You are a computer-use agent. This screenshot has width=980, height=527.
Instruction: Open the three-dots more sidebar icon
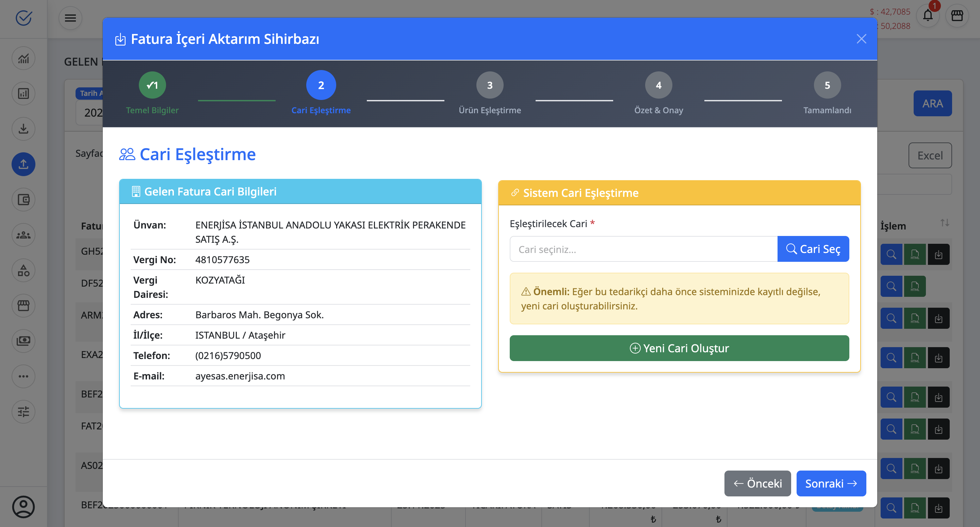click(x=23, y=376)
